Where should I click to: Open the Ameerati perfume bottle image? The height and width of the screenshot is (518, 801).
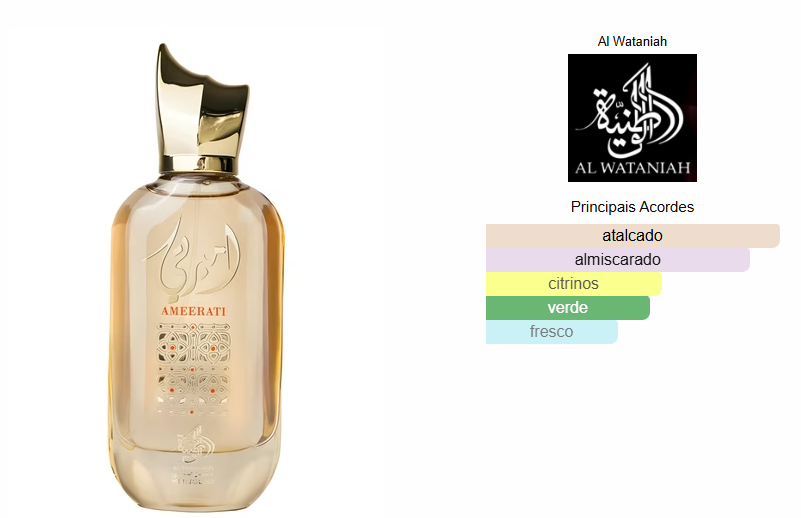point(197,278)
